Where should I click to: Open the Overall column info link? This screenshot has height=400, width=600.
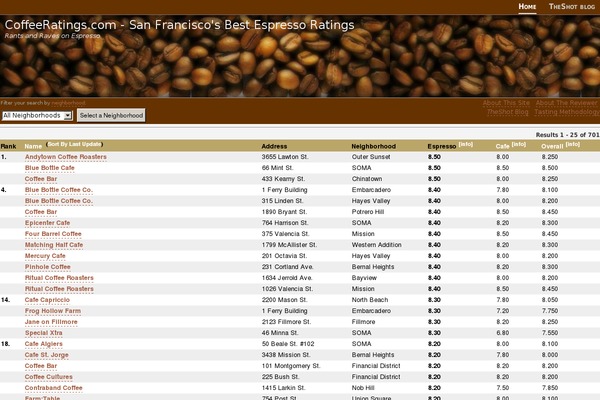click(572, 144)
